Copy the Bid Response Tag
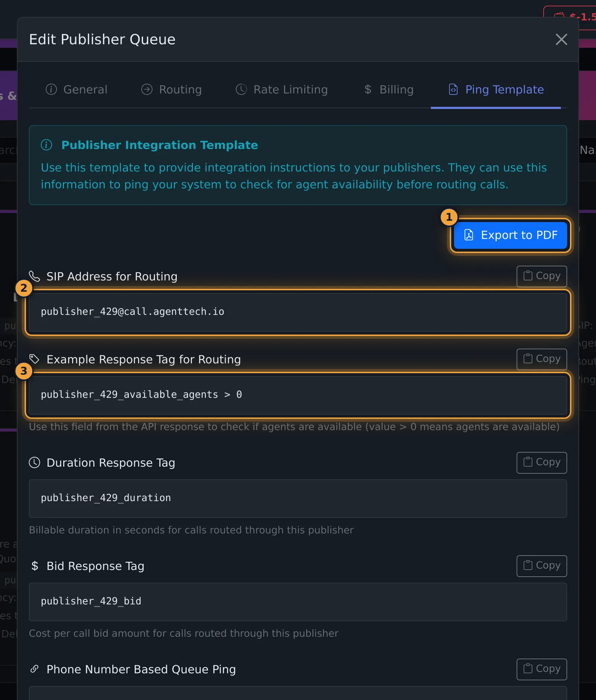Viewport: 596px width, 700px height. pyautogui.click(x=542, y=566)
